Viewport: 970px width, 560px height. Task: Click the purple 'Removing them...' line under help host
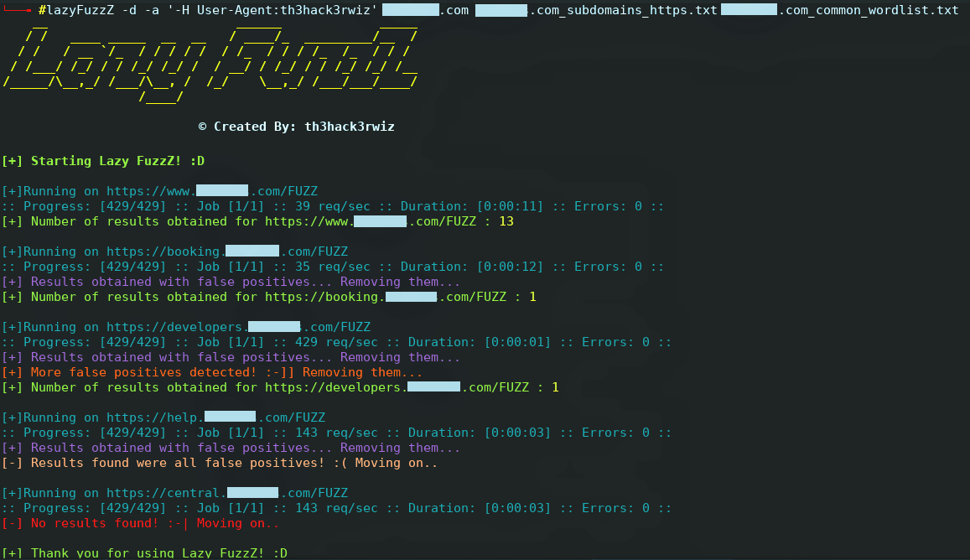(x=231, y=448)
